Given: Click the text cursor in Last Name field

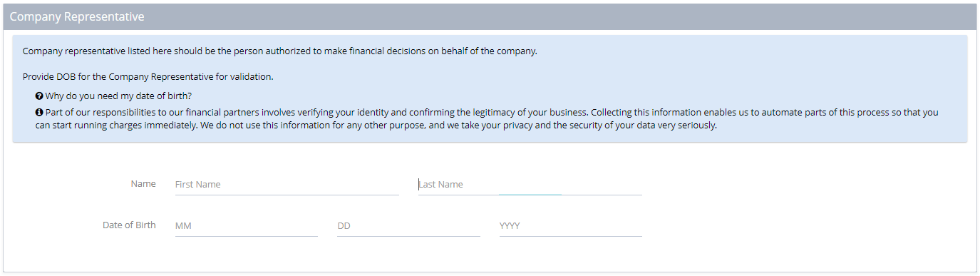Looking at the screenshot, I should coord(419,184).
